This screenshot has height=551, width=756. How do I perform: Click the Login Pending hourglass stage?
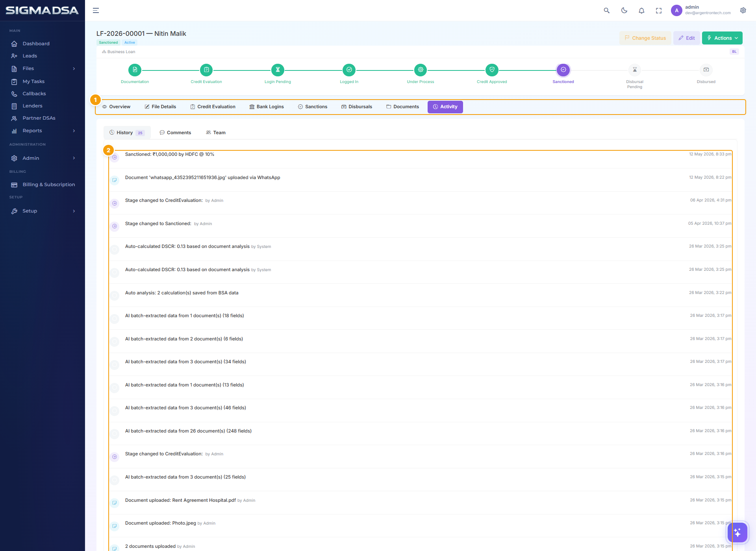tap(278, 70)
